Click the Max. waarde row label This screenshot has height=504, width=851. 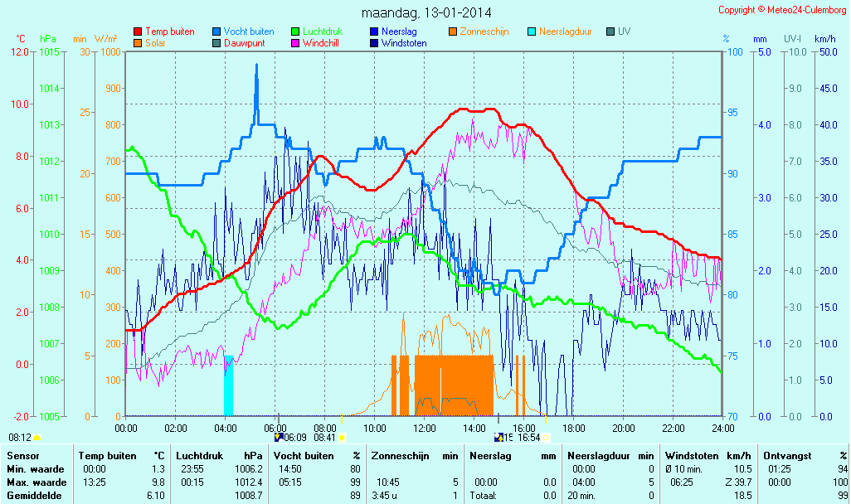[36, 482]
